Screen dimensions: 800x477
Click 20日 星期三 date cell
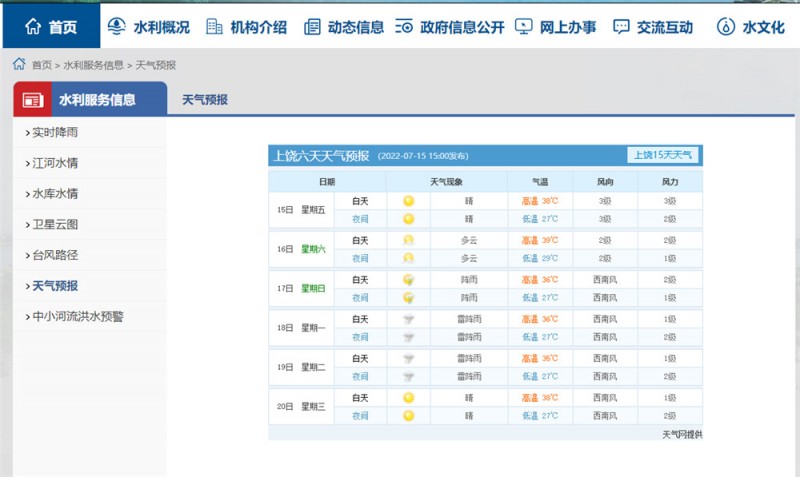coord(301,407)
